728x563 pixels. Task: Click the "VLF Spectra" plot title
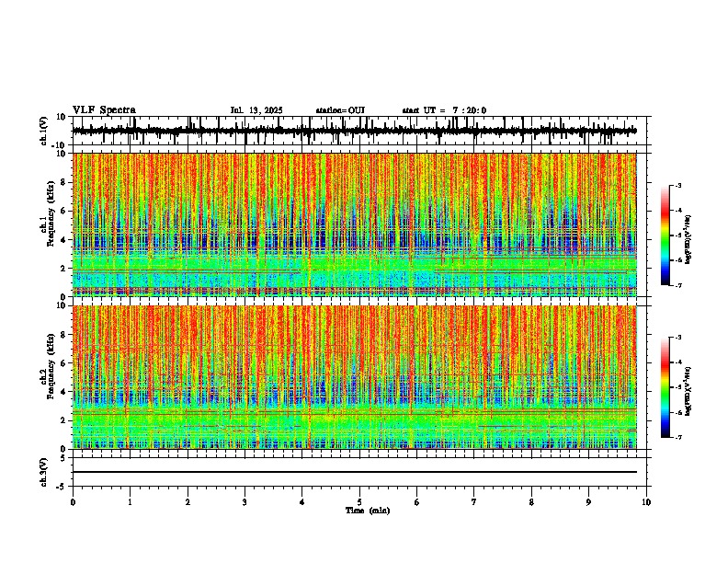104,110
